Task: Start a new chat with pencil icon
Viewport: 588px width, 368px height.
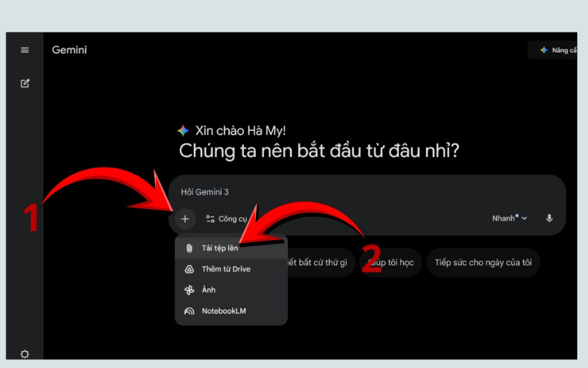Action: [25, 83]
